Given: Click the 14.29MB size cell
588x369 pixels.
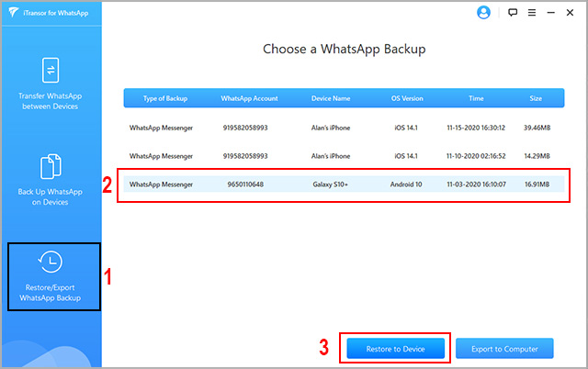Looking at the screenshot, I should click(x=537, y=156).
